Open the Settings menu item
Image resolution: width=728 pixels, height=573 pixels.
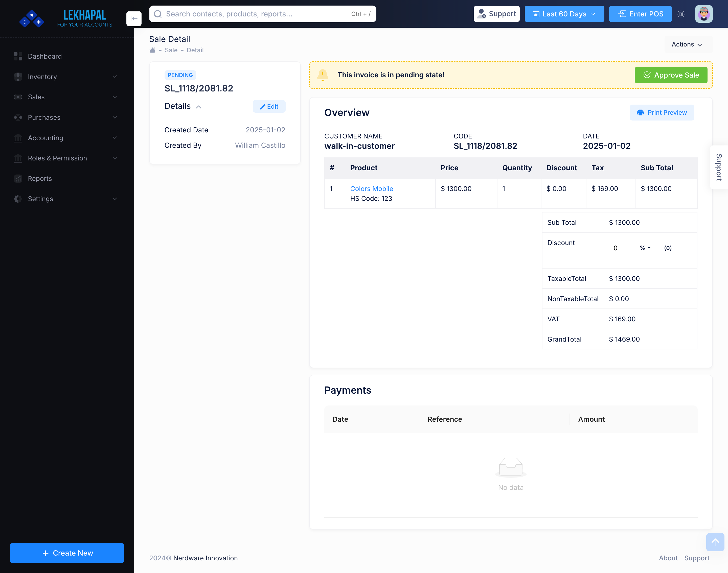[40, 199]
